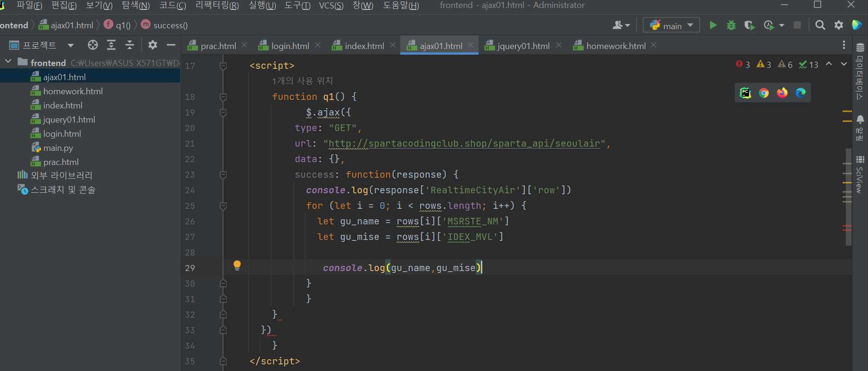Open the user account dropdown

click(621, 25)
